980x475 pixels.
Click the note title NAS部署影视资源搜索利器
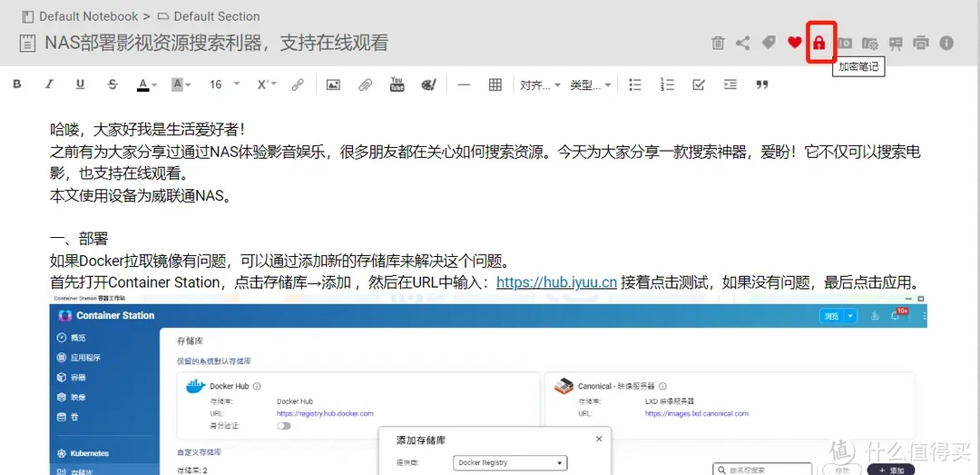tap(217, 43)
